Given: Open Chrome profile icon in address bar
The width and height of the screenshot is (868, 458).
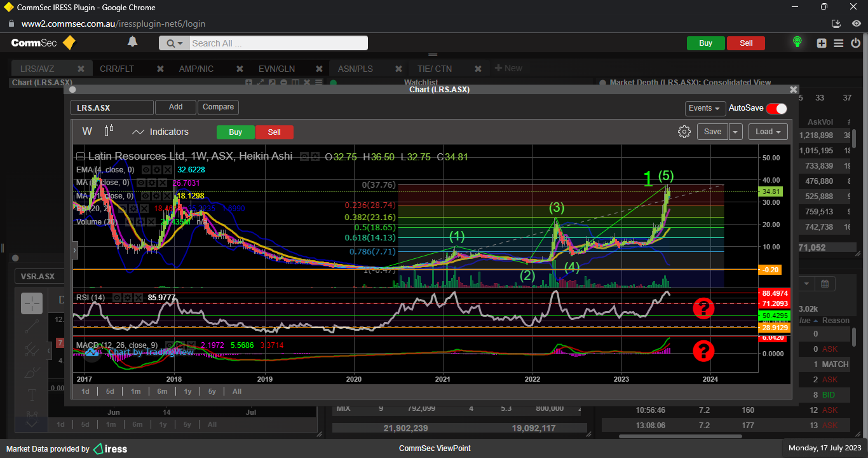Looking at the screenshot, I should 857,24.
